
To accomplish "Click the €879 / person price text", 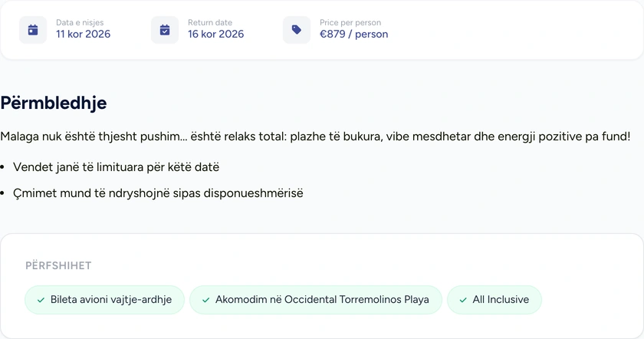I will pyautogui.click(x=354, y=34).
